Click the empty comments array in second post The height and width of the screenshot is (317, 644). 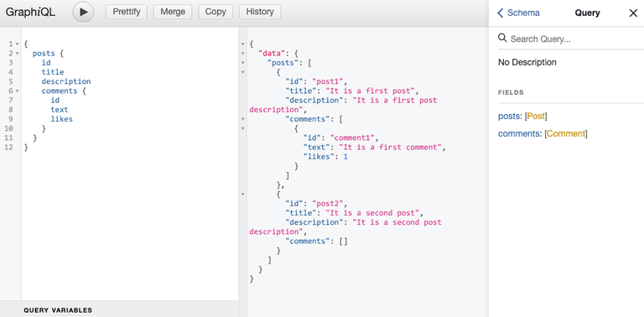click(x=343, y=242)
